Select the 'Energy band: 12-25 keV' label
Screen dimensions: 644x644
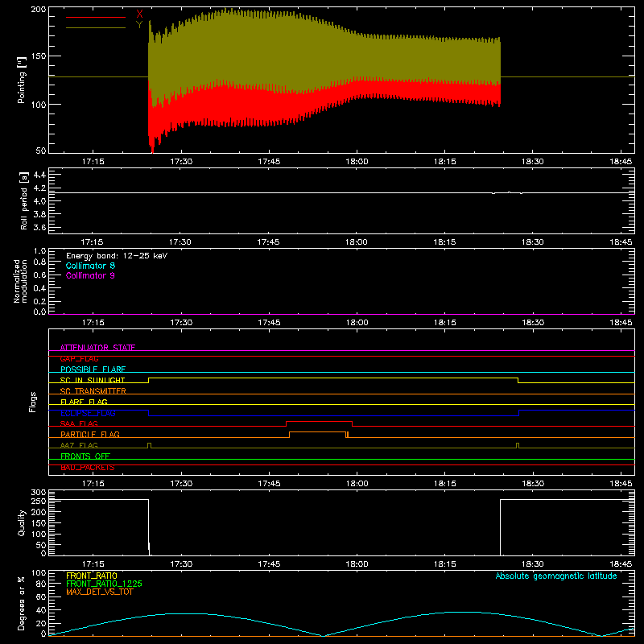point(117,256)
